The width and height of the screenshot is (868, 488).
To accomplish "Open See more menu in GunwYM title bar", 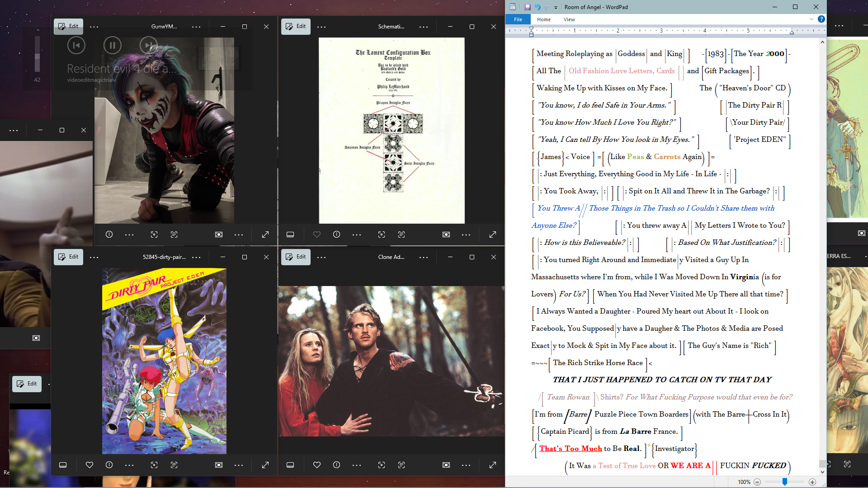I will tap(196, 27).
